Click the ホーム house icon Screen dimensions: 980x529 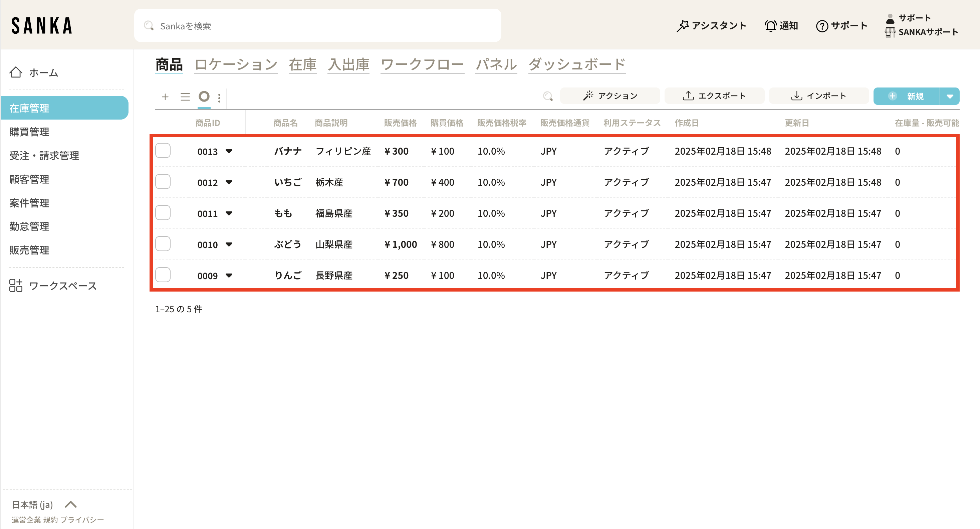(16, 72)
